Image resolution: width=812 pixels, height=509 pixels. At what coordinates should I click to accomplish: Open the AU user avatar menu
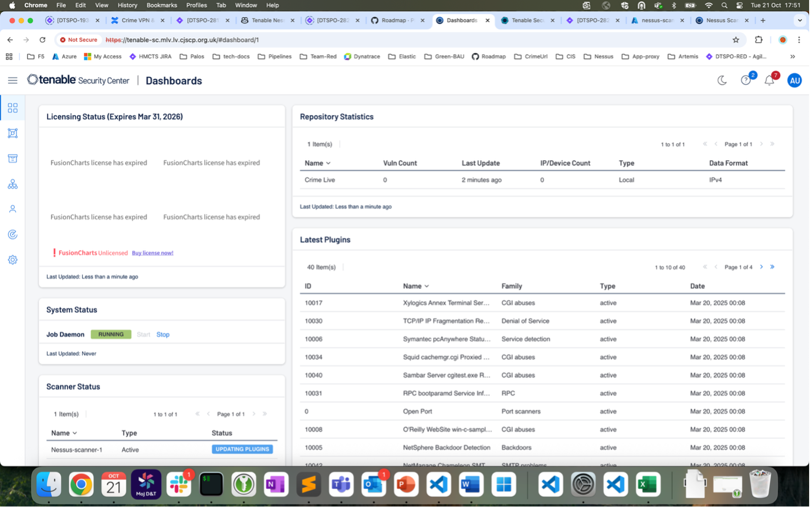(794, 80)
